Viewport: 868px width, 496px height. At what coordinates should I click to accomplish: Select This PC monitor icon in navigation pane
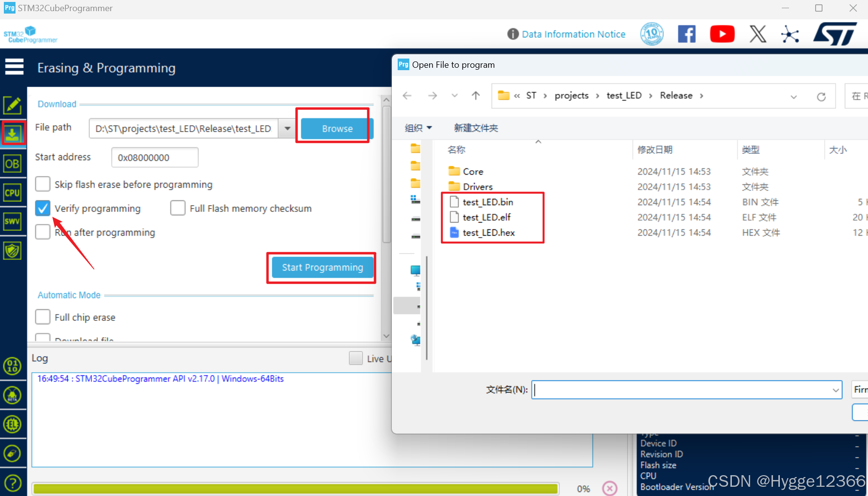click(416, 270)
